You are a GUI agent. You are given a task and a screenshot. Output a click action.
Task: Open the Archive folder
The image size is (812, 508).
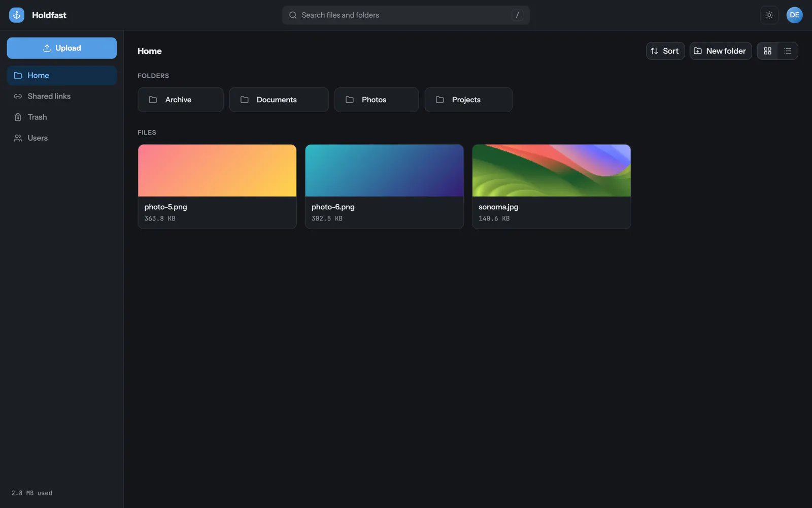[x=181, y=100]
